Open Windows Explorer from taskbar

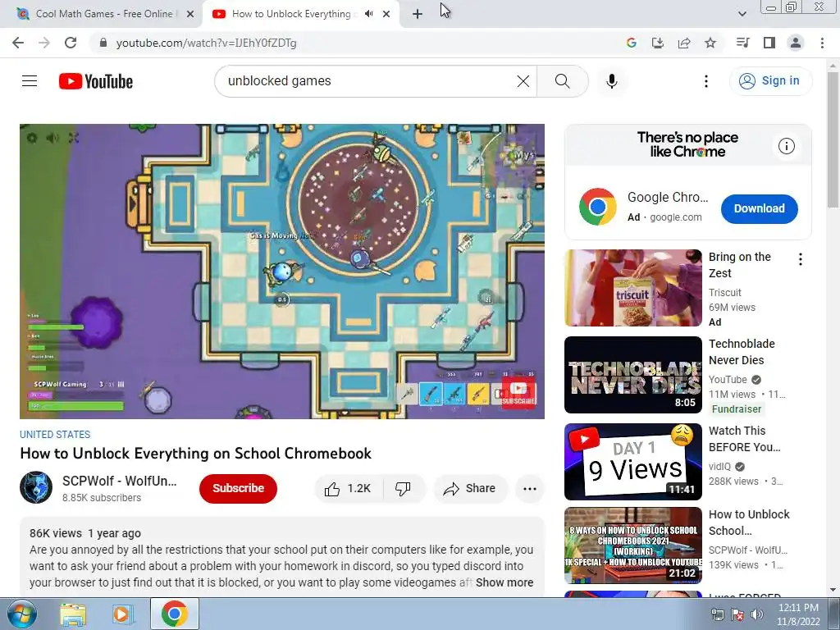click(x=73, y=614)
